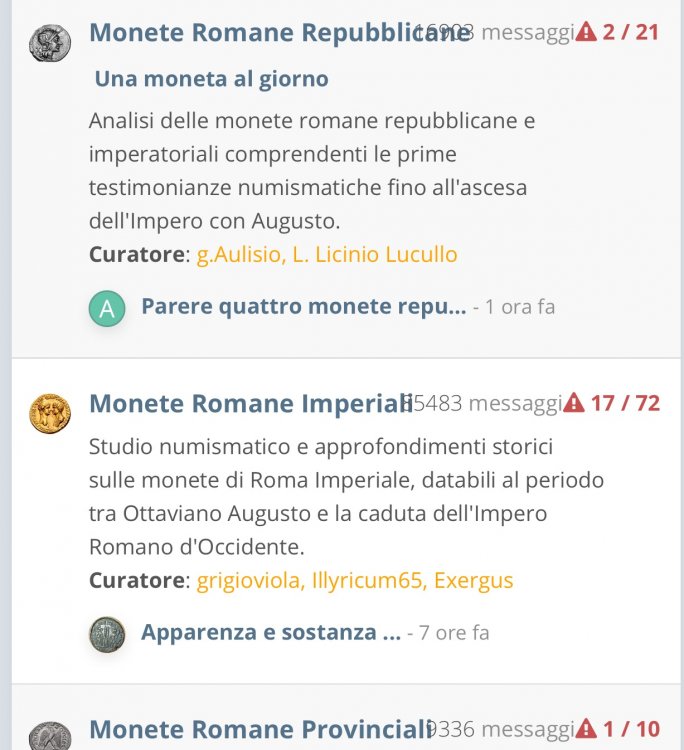This screenshot has width=684, height=750.
Task: Open the g.Aulisio curator profile
Action: 239,254
